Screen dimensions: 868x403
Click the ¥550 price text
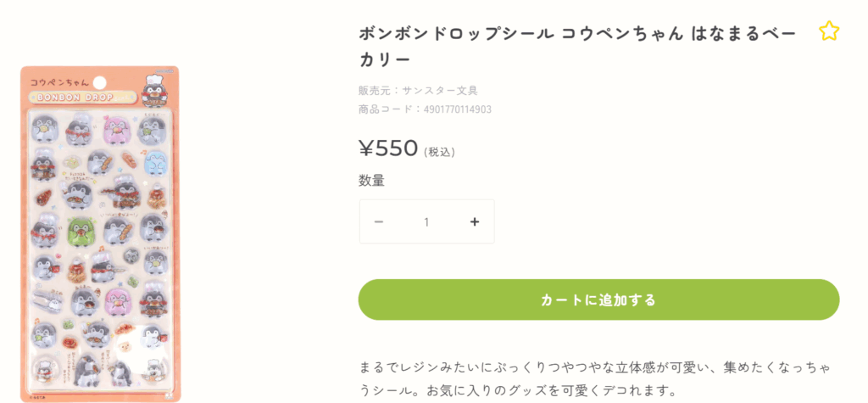[389, 148]
